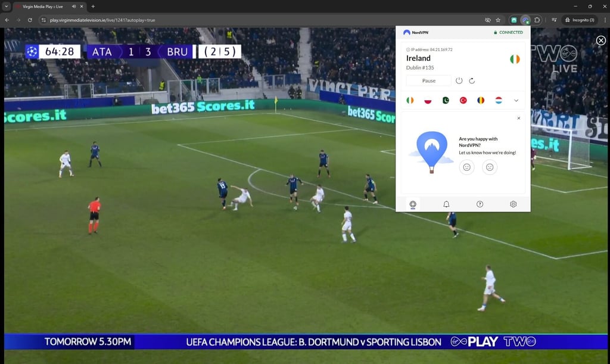Click the 'Are you happy with NordVPN?' text
Screen dimensions: 610x364
(478, 142)
